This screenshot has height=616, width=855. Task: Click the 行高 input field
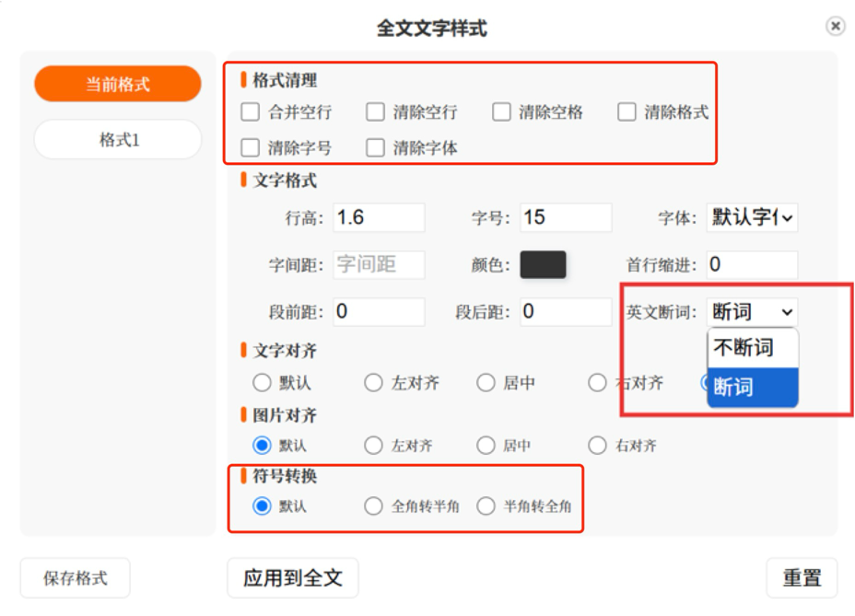point(379,218)
